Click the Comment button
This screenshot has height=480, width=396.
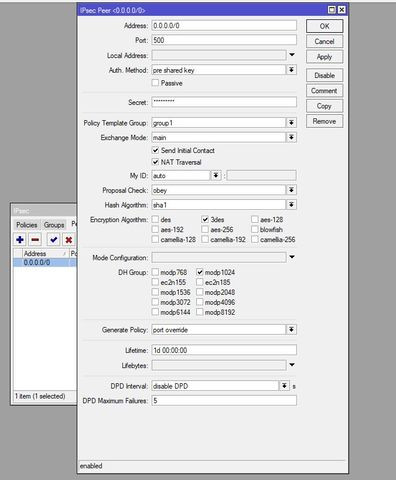click(x=324, y=91)
